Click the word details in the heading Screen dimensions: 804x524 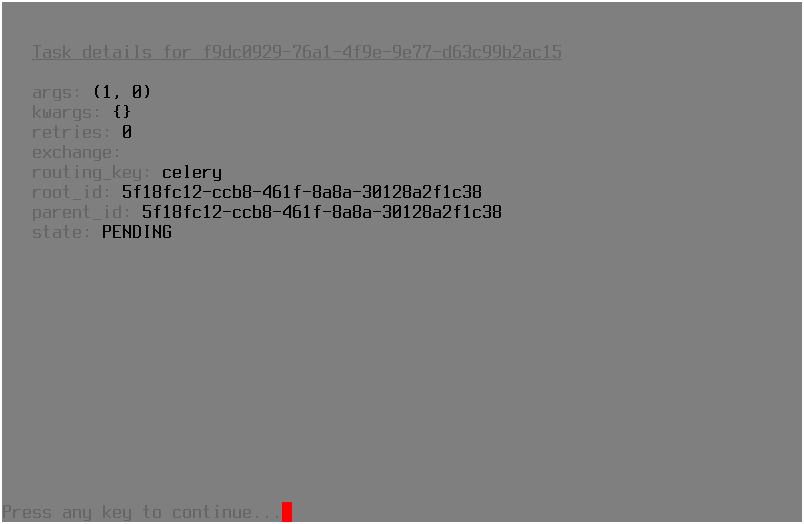(116, 52)
